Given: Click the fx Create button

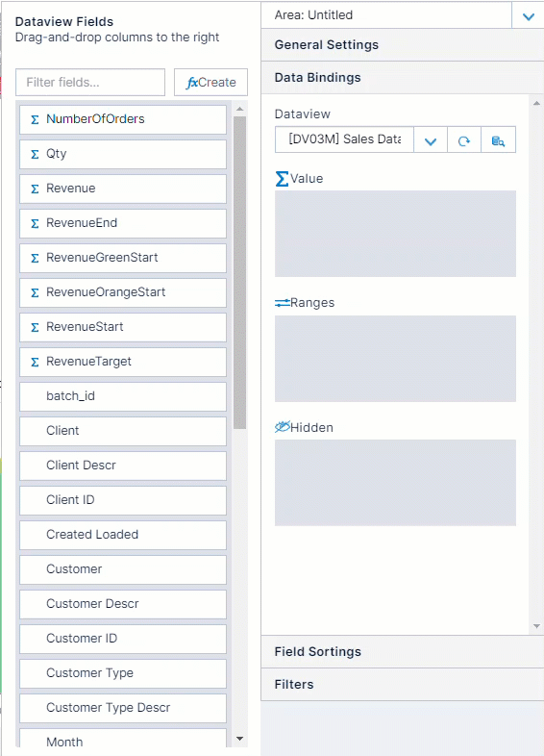Looking at the screenshot, I should tap(211, 83).
